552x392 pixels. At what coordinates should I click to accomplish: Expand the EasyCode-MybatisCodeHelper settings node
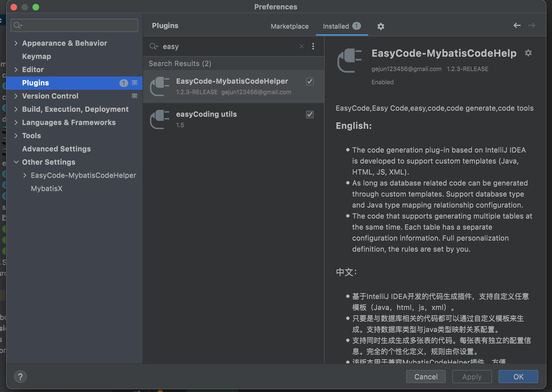25,175
